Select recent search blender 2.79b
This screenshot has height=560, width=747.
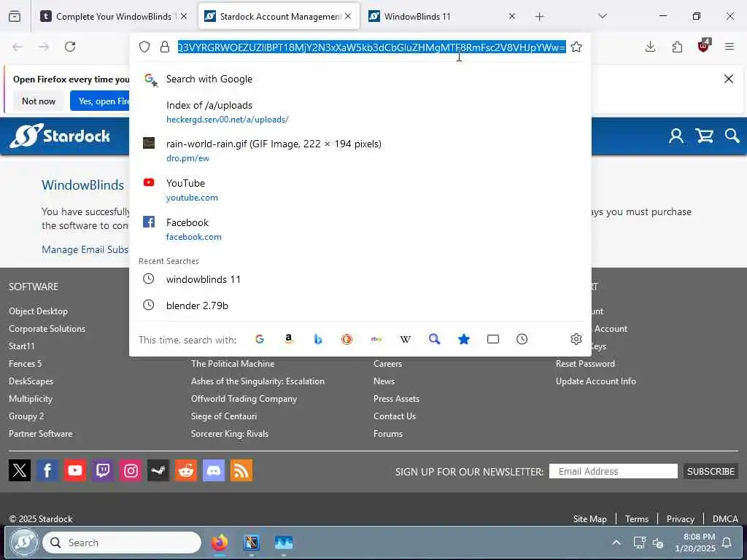click(x=360, y=306)
